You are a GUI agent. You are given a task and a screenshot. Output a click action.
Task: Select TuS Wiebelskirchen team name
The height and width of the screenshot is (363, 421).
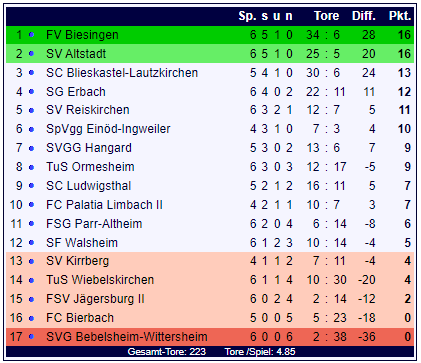(100, 280)
